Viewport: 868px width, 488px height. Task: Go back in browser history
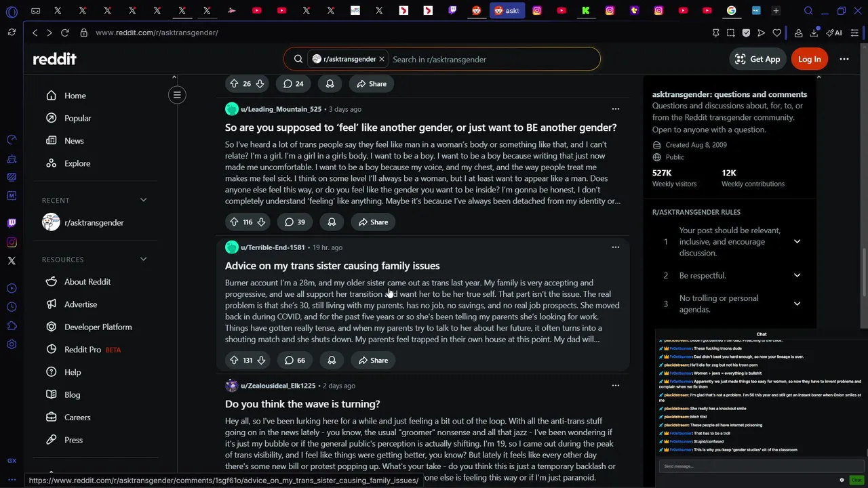point(35,33)
